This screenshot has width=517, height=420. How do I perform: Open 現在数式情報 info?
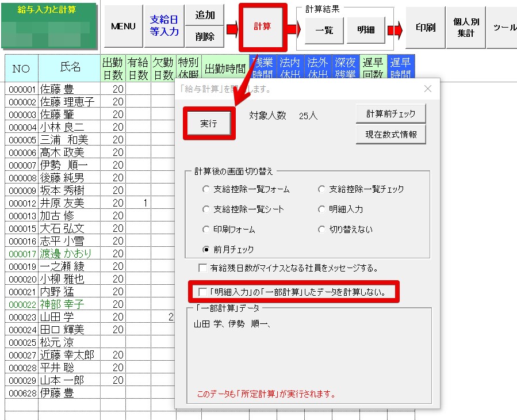[x=391, y=135]
